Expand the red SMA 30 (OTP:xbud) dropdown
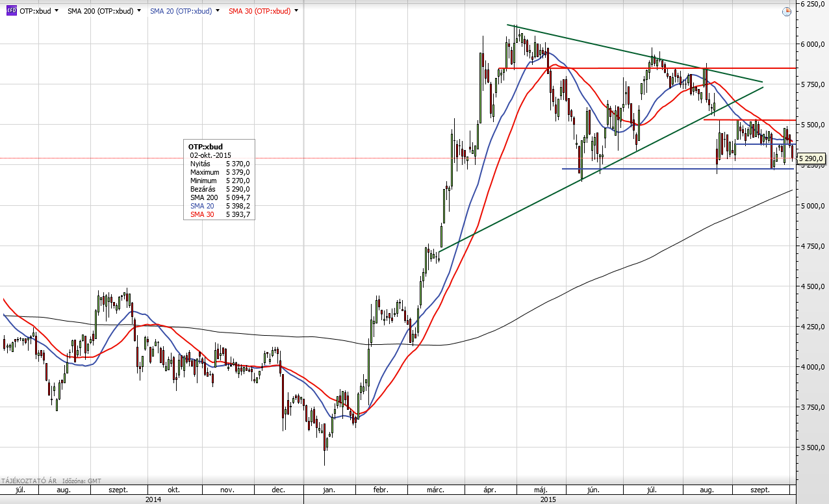This screenshot has width=829, height=504. point(296,11)
